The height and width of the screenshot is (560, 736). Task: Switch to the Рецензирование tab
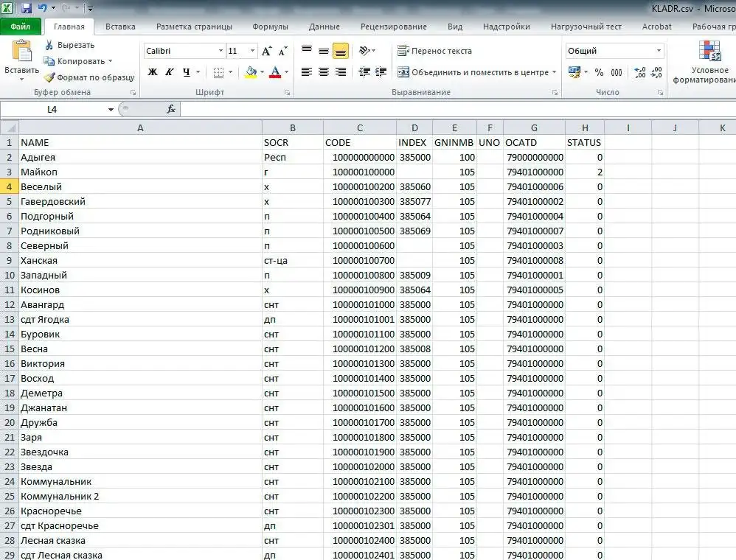pos(393,27)
